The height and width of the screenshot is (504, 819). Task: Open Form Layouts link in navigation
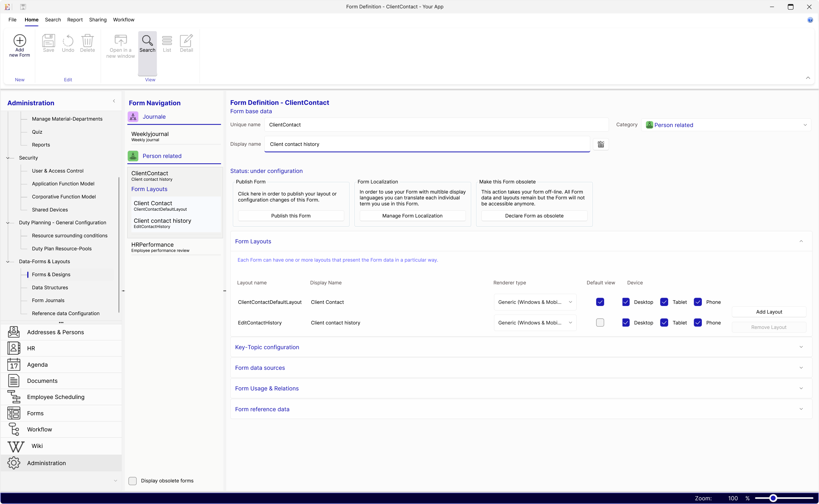(x=149, y=189)
